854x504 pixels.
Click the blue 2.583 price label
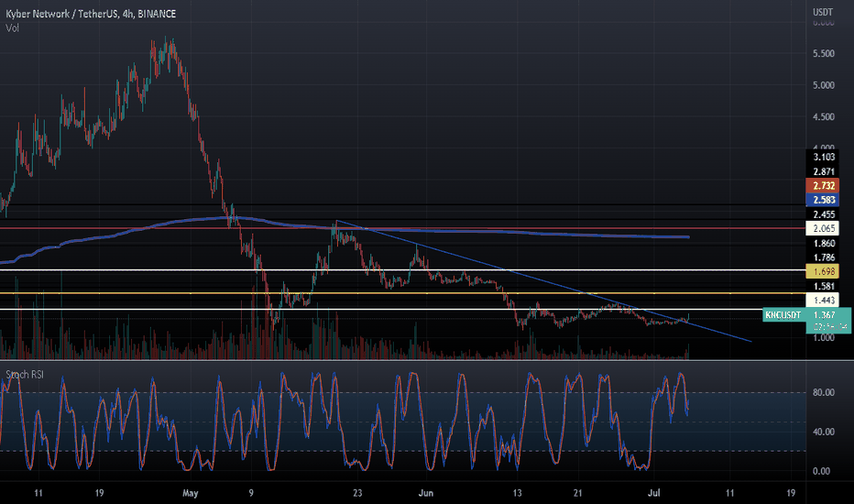point(823,200)
